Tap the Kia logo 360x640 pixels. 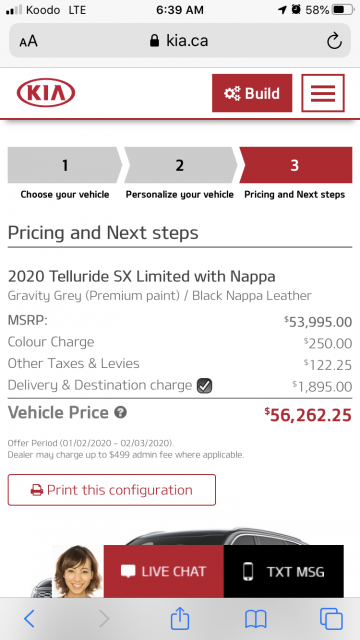click(x=46, y=93)
